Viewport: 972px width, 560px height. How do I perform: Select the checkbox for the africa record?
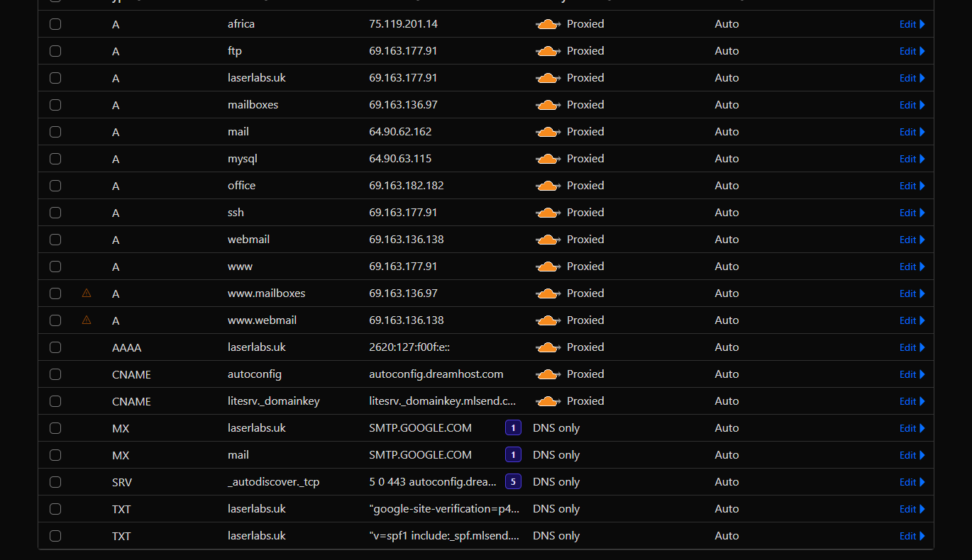55,23
